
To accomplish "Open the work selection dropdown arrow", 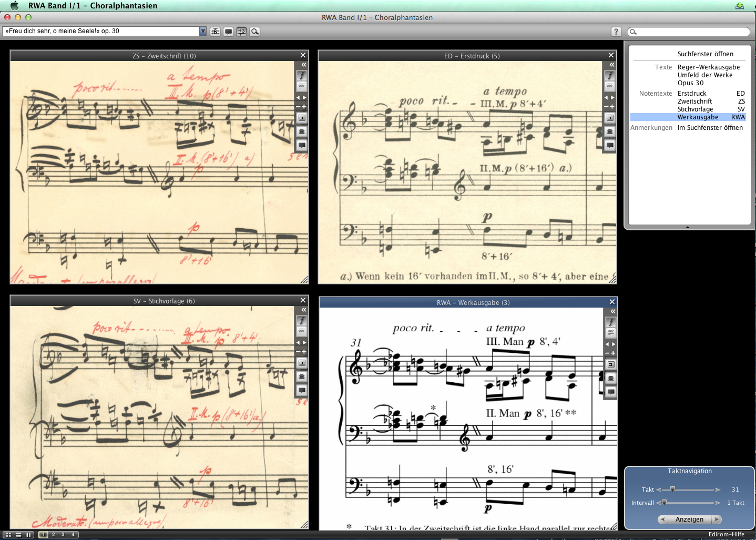I will click(203, 32).
